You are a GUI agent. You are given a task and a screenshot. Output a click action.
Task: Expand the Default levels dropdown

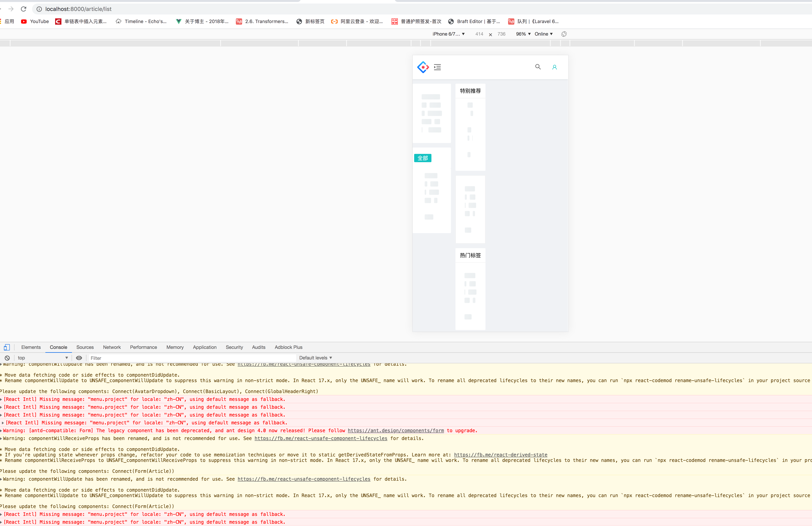point(315,358)
